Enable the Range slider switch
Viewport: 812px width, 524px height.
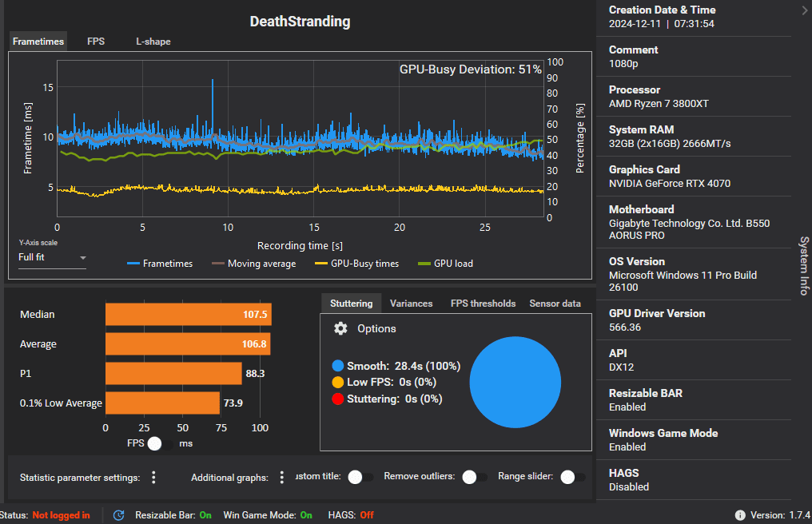pos(573,477)
